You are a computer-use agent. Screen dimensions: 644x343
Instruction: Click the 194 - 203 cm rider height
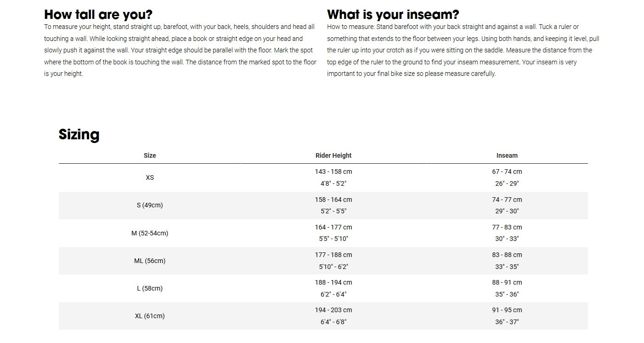333,310
